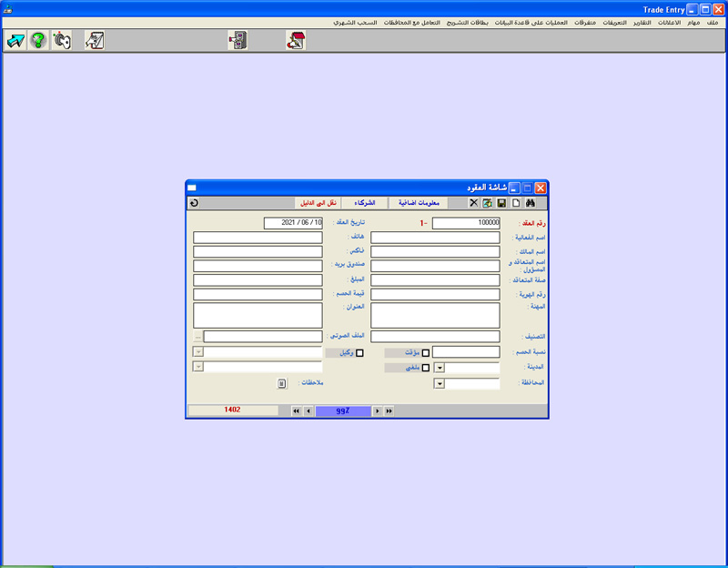The image size is (728, 568).
Task: Enable the وكيل checkbox
Action: tap(359, 353)
